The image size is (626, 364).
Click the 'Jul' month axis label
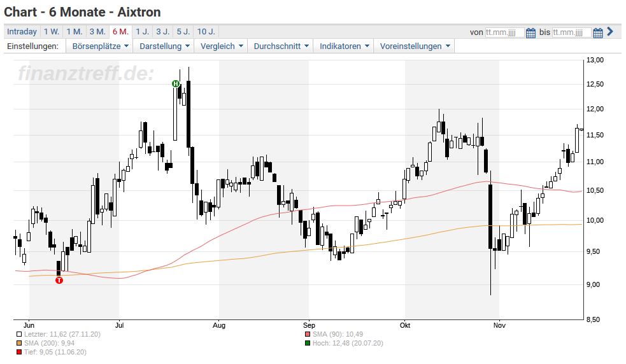[119, 325]
